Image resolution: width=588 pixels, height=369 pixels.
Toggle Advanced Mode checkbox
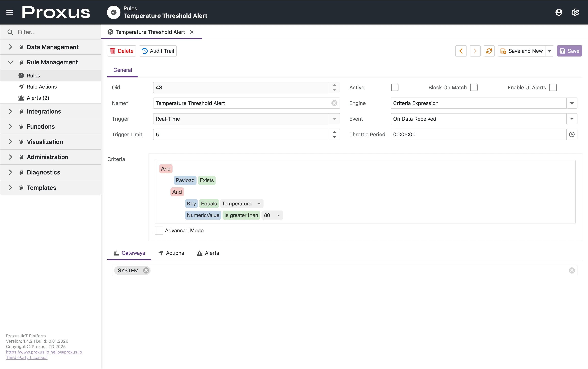(159, 230)
